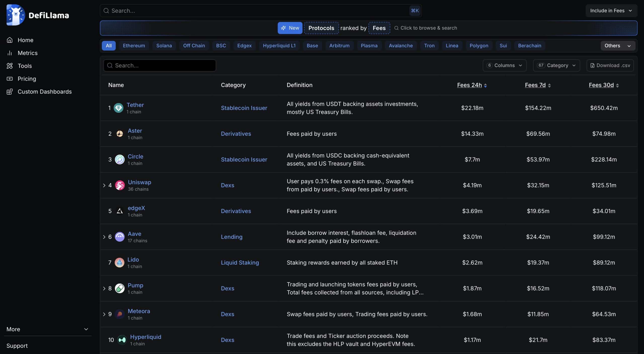
Task: Click the sparkle icon in New button
Action: click(x=284, y=28)
